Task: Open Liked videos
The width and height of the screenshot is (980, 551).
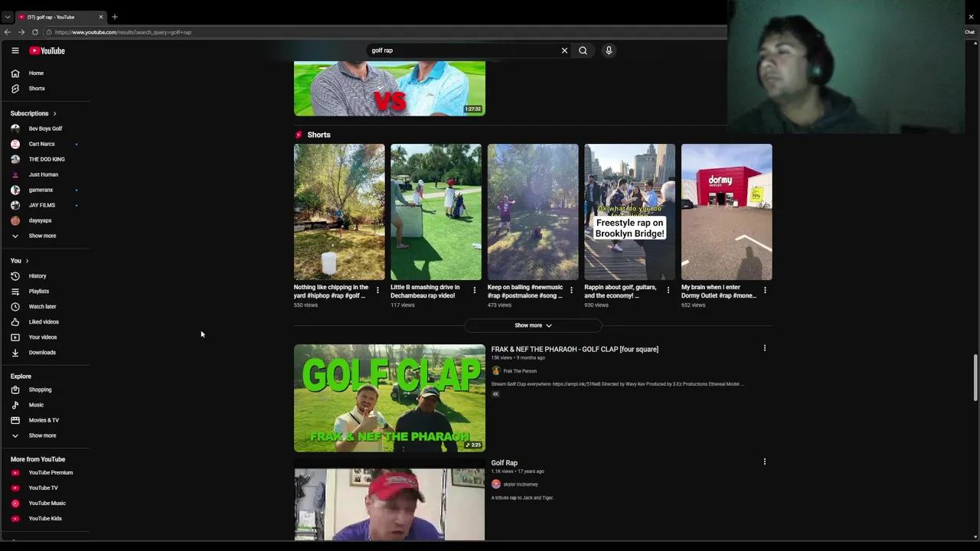Action: (x=45, y=321)
